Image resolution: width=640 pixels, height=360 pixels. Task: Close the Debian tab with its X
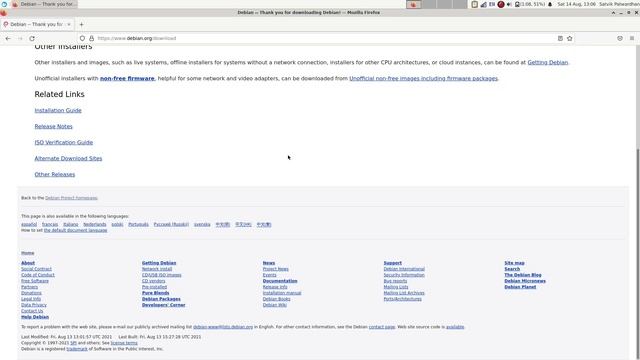(x=69, y=24)
